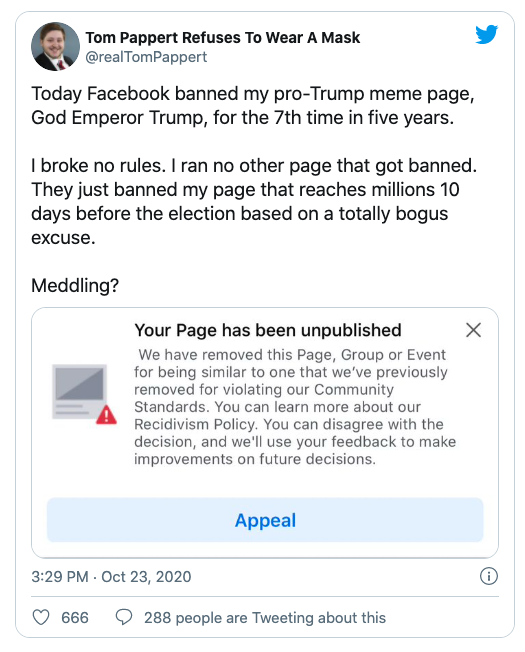Open the embedded Your Page has been unpublished image
Image resolution: width=525 pixels, height=652 pixels.
pos(265,432)
